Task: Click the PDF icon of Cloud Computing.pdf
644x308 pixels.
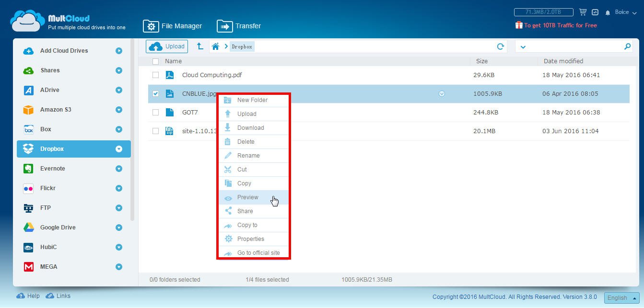Action: click(x=169, y=75)
